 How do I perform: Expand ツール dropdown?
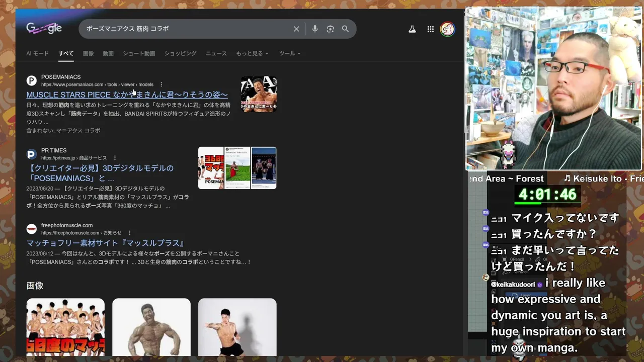[289, 53]
